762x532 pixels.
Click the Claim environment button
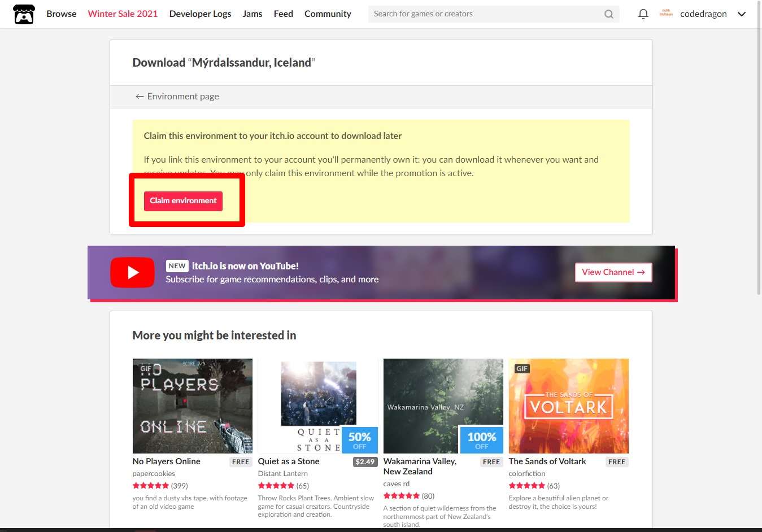tap(183, 201)
